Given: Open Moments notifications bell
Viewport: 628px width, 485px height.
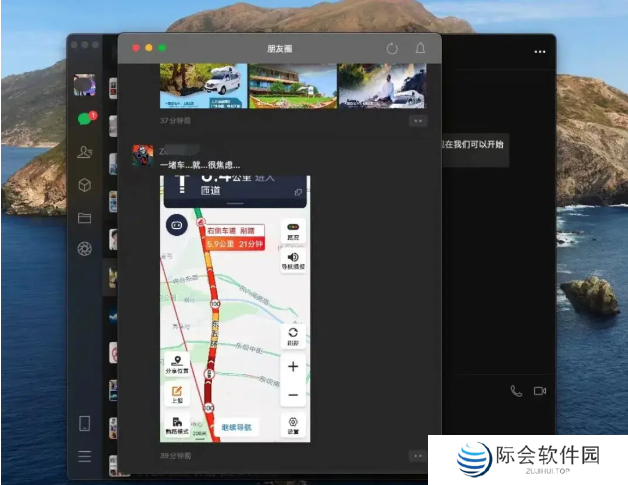Looking at the screenshot, I should 420,48.
